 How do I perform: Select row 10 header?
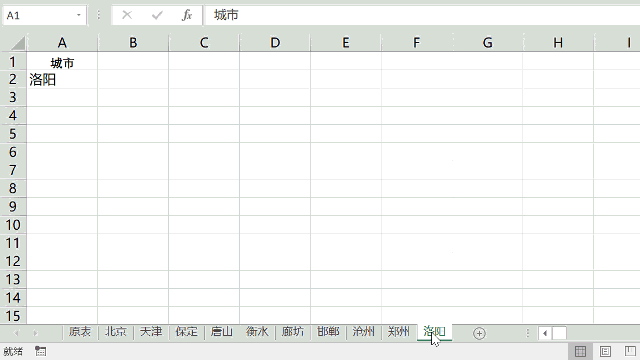pos(13,225)
